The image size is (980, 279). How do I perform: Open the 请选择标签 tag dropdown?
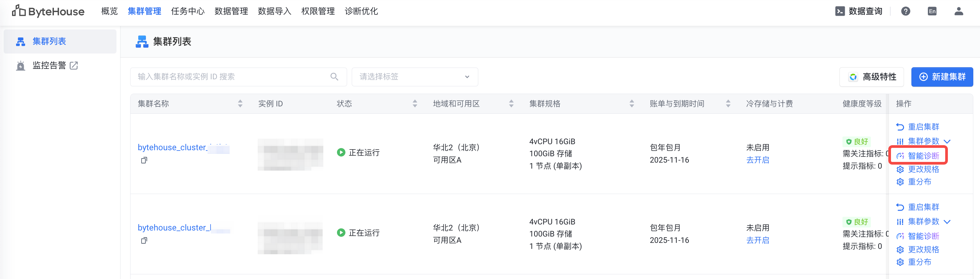click(x=415, y=77)
